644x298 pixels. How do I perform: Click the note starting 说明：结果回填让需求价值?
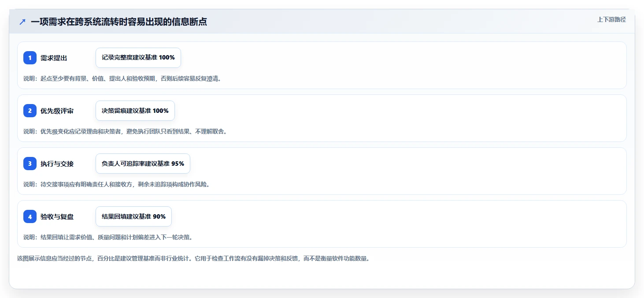pos(108,237)
